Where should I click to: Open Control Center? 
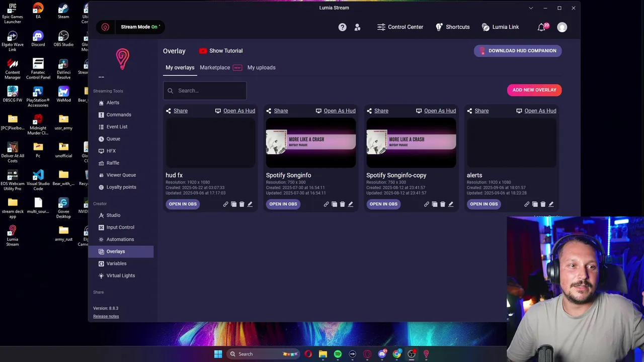coord(400,27)
